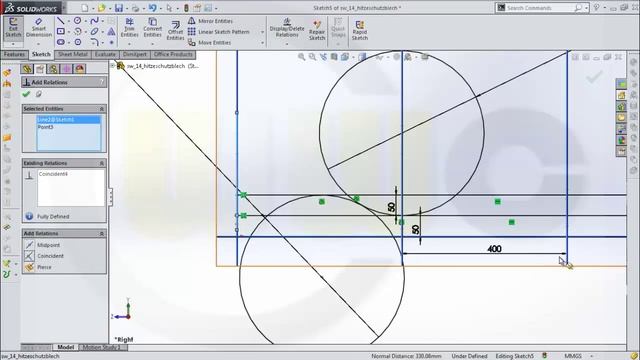The image size is (640, 360).
Task: Click the Trim Entities tool
Action: [129, 28]
